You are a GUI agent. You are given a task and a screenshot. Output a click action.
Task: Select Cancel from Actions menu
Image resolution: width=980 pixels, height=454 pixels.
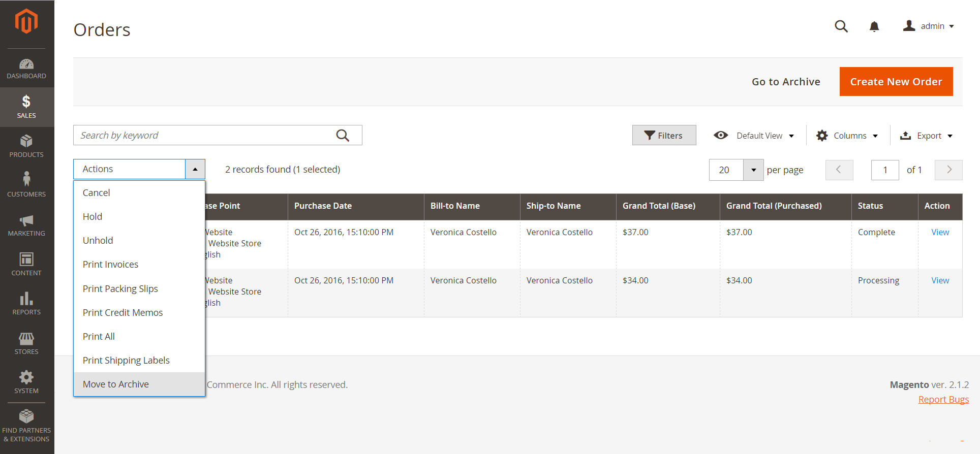[x=139, y=193]
